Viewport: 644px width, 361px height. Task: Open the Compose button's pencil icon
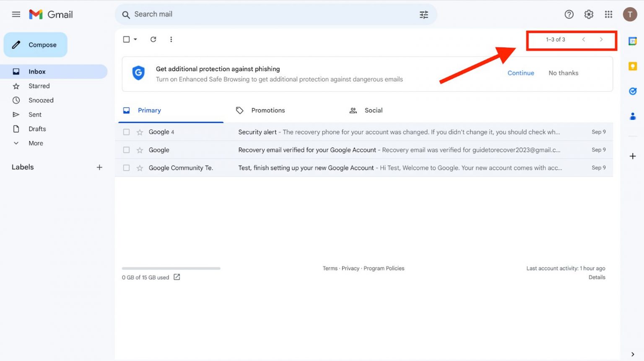17,44
